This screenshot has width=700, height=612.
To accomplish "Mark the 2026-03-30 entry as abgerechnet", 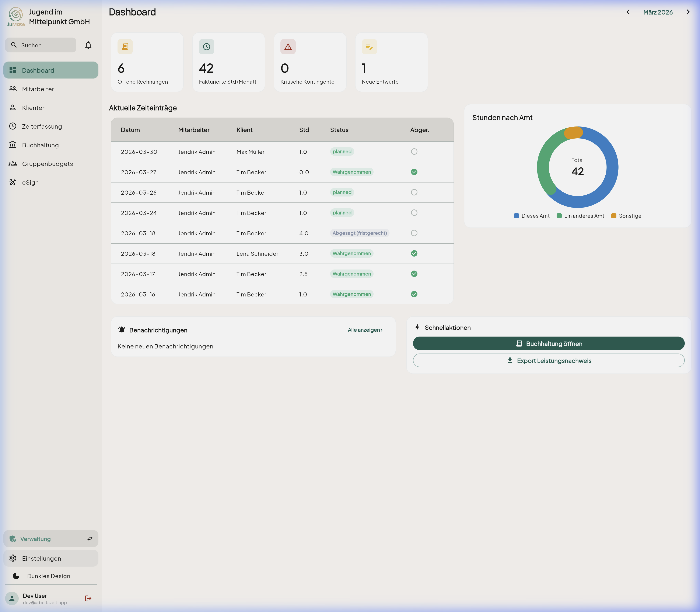I will coord(414,152).
